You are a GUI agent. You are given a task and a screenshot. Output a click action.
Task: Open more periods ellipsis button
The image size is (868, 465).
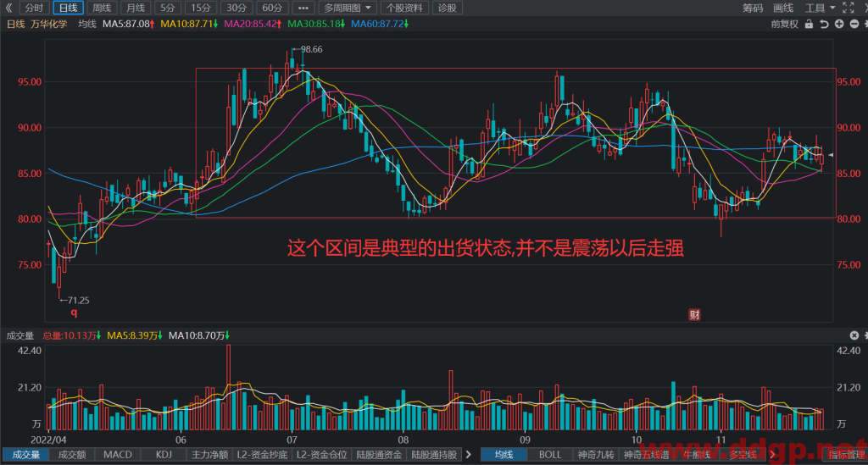pos(303,8)
